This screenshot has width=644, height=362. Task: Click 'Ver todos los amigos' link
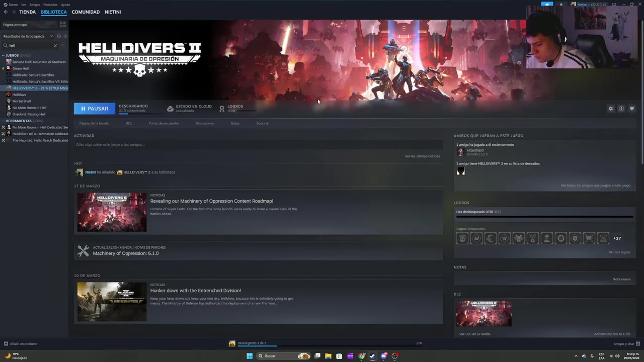click(x=596, y=186)
